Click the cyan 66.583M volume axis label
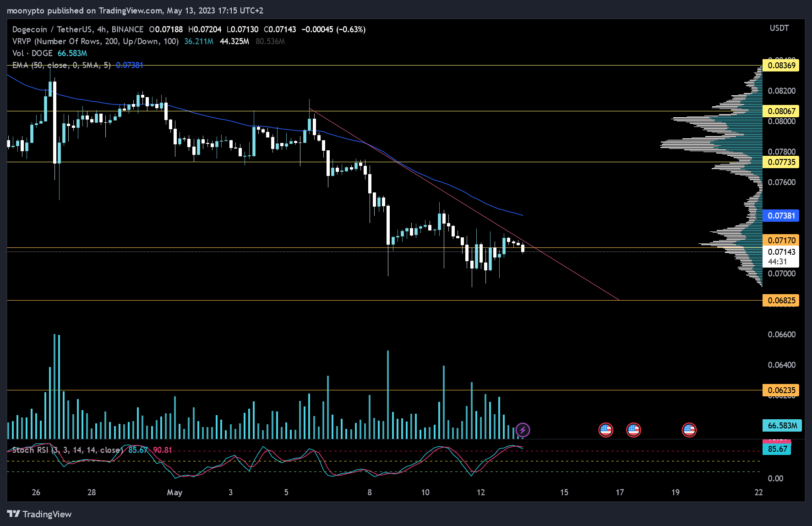Viewport: 812px width, 526px height. (782, 425)
